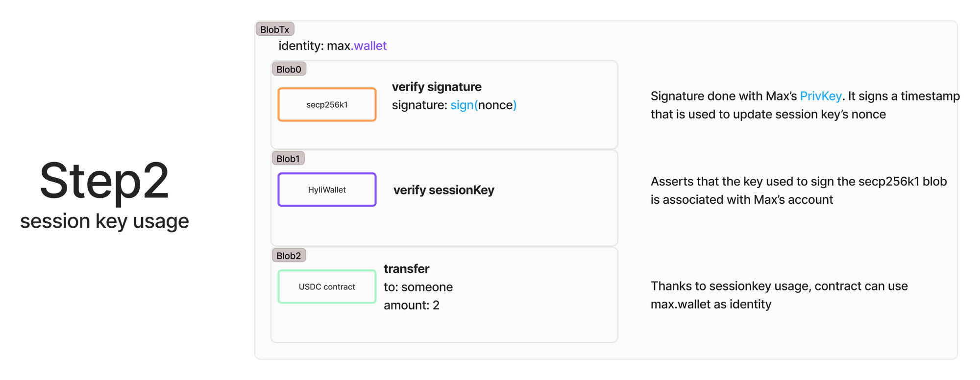Click the large Step2 title
The image size is (980, 380).
[x=104, y=182]
